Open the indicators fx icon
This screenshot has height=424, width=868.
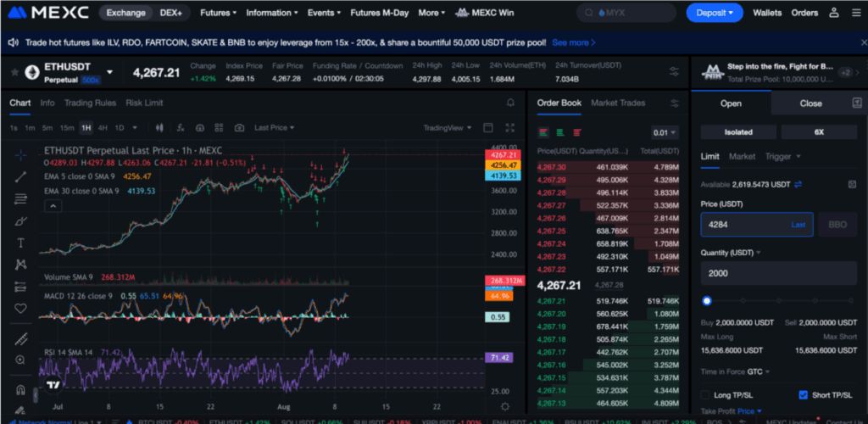(181, 128)
